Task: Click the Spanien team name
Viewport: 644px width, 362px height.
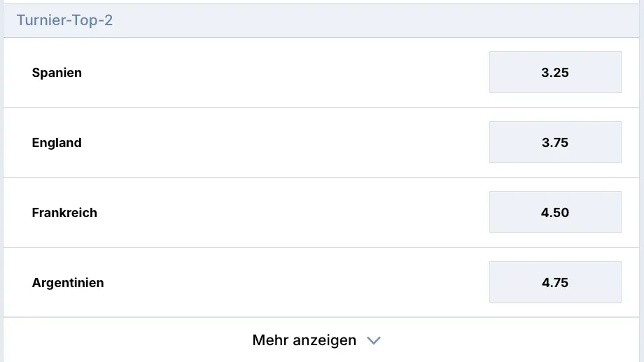Action: (x=57, y=73)
